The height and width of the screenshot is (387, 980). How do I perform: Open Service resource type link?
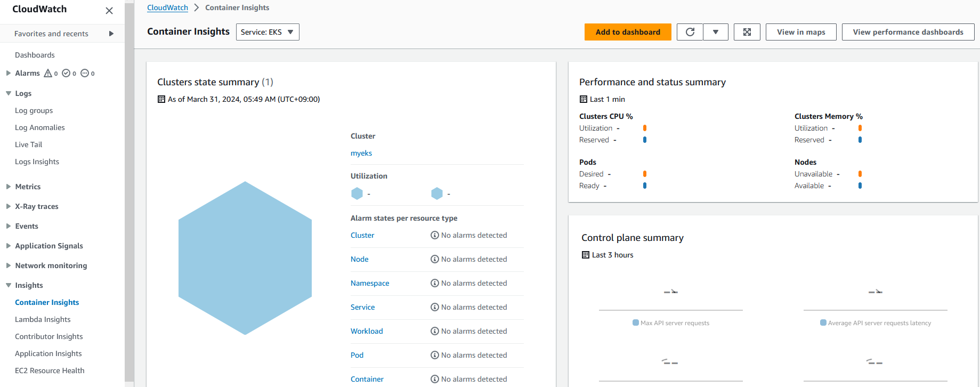coord(363,307)
